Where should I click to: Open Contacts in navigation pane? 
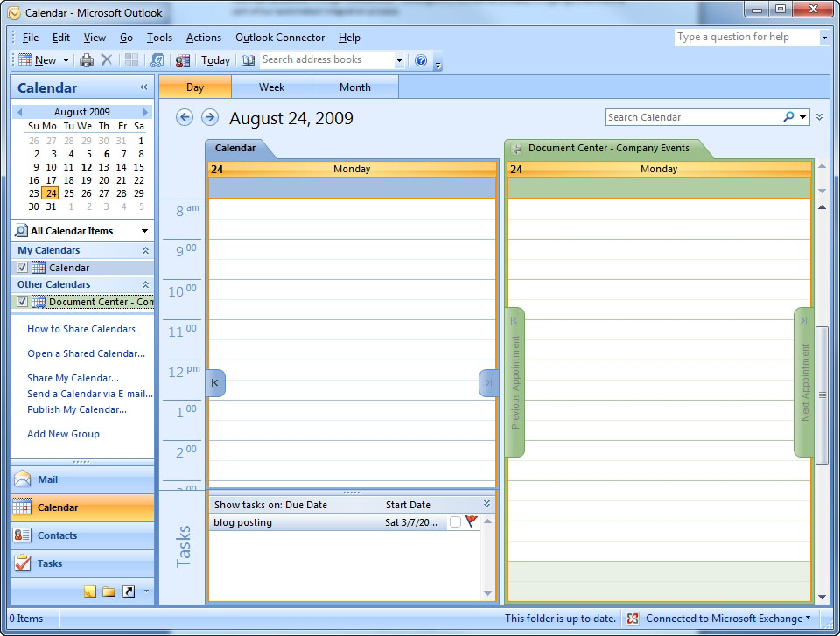tap(82, 535)
